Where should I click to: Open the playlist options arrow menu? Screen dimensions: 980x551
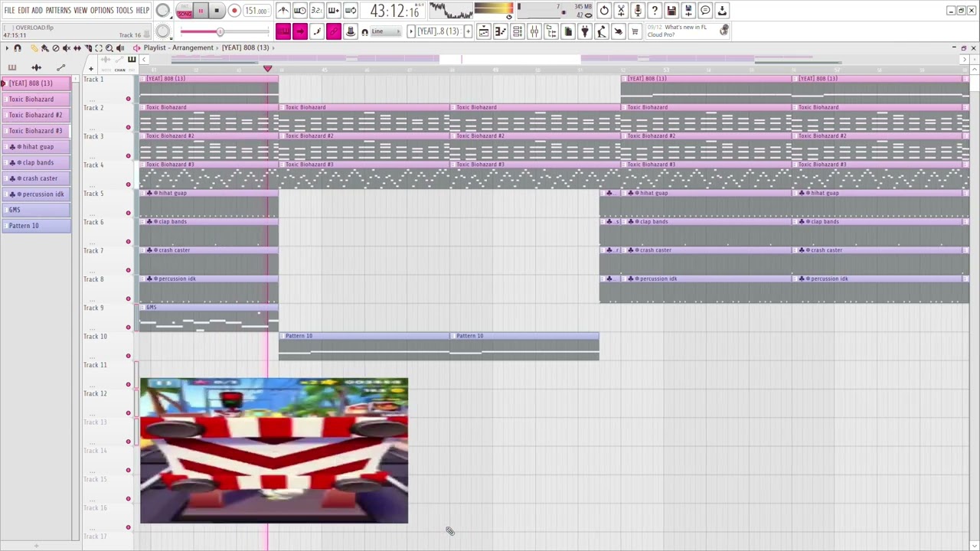tap(7, 48)
